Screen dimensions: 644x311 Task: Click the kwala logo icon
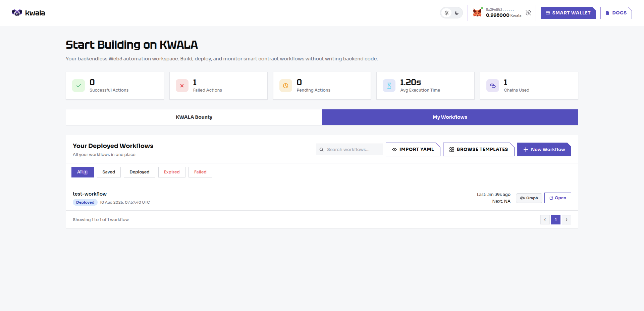[x=17, y=13]
